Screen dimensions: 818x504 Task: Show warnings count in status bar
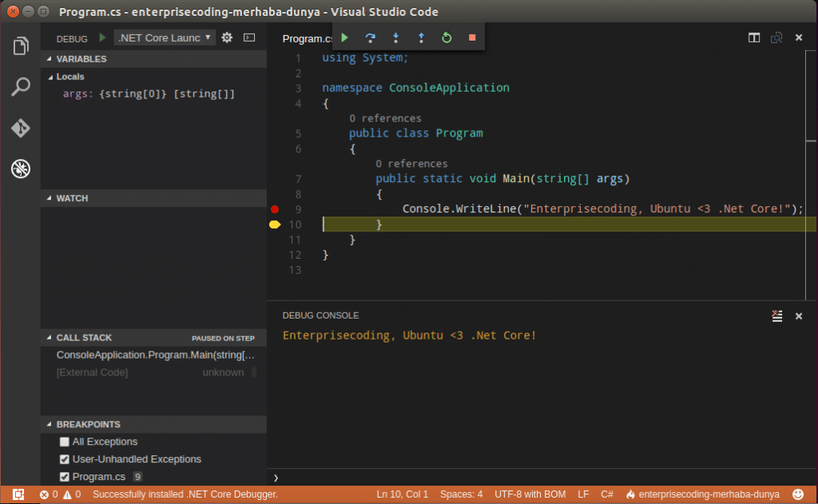coord(73,494)
